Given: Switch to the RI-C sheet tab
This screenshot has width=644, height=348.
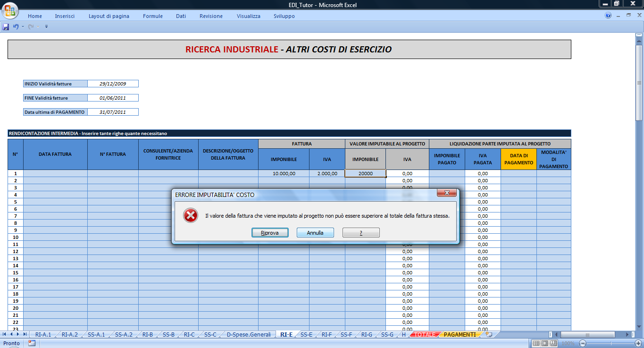Looking at the screenshot, I should click(x=189, y=334).
